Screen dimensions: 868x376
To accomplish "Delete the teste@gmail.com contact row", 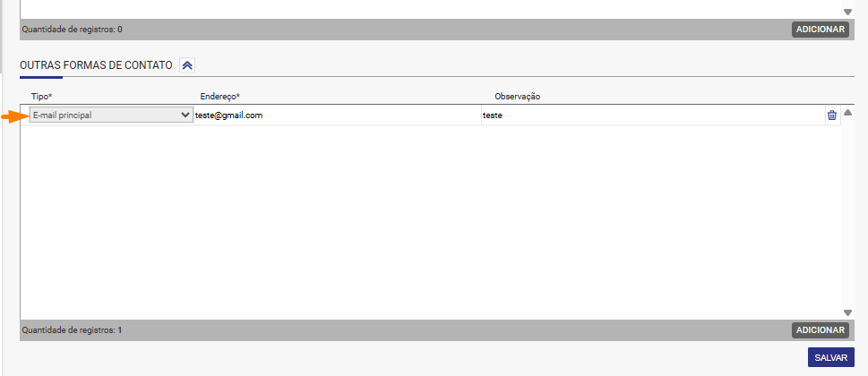I will (831, 115).
